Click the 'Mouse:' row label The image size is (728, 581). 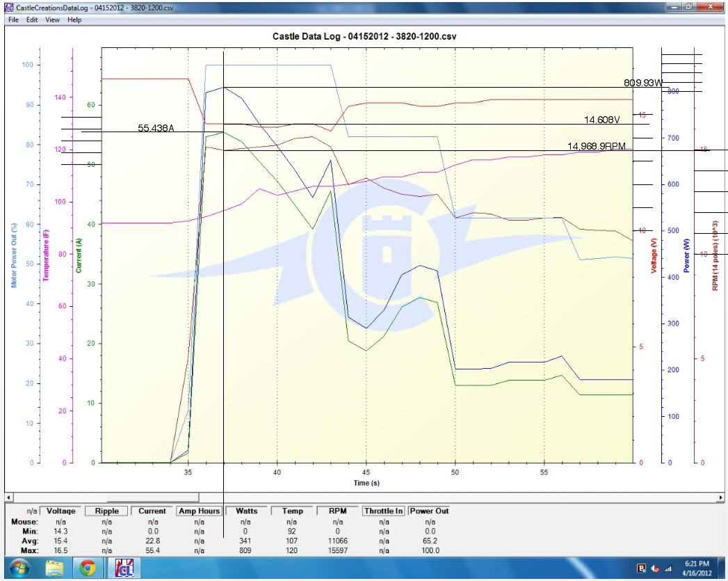tap(24, 522)
